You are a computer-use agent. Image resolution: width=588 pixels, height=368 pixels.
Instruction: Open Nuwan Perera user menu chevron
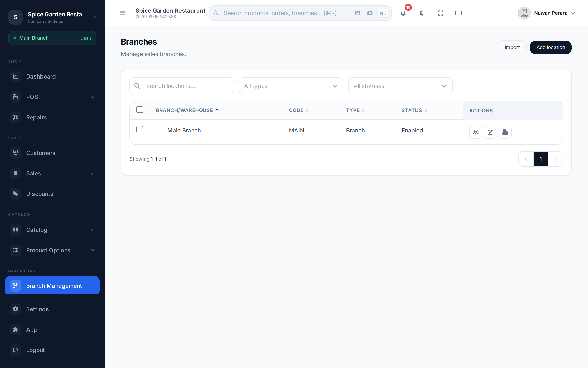click(x=573, y=13)
